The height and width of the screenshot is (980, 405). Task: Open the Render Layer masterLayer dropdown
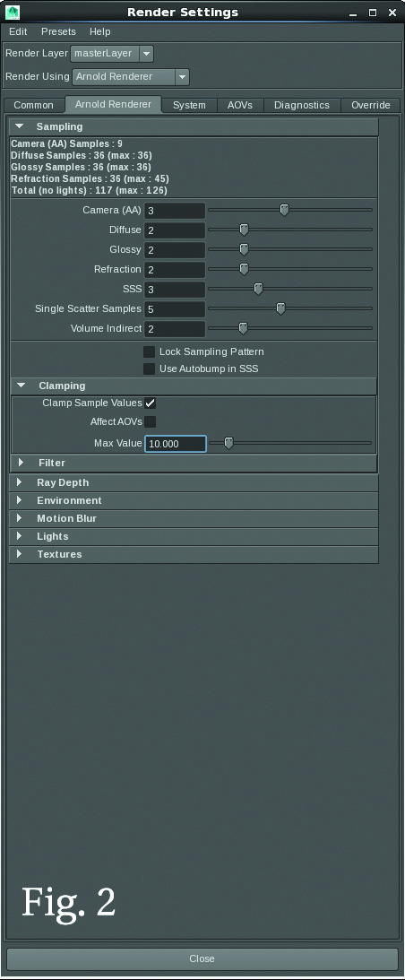click(x=112, y=54)
